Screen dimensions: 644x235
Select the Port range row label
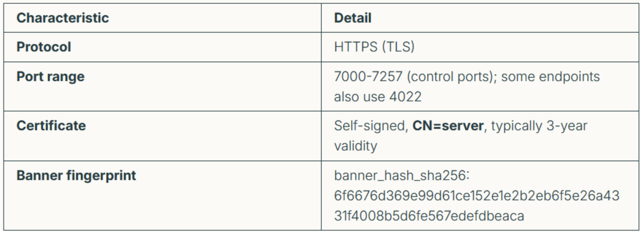pyautogui.click(x=50, y=77)
